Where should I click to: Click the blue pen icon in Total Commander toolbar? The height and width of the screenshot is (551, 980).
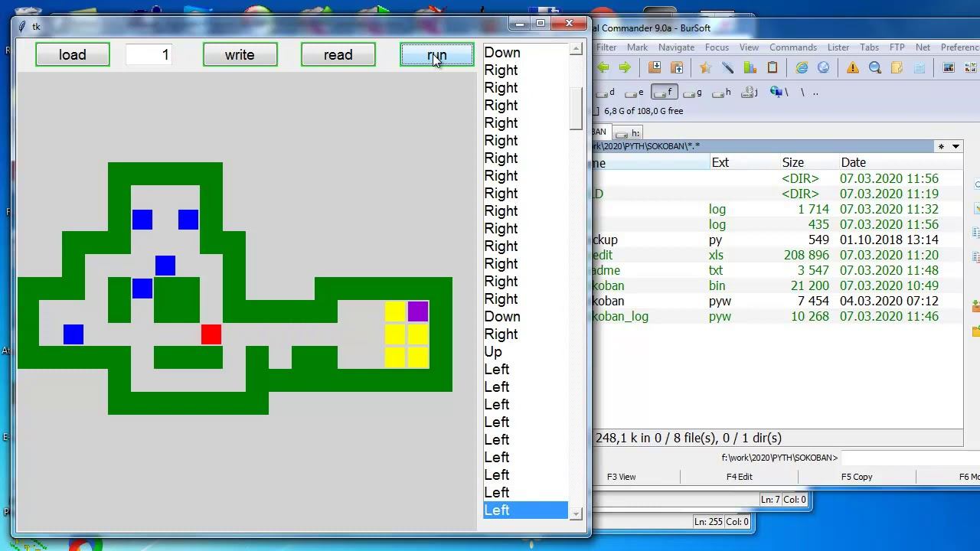click(728, 67)
